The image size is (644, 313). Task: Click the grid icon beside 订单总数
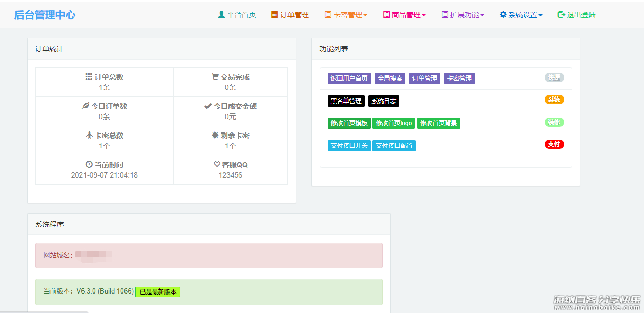89,77
